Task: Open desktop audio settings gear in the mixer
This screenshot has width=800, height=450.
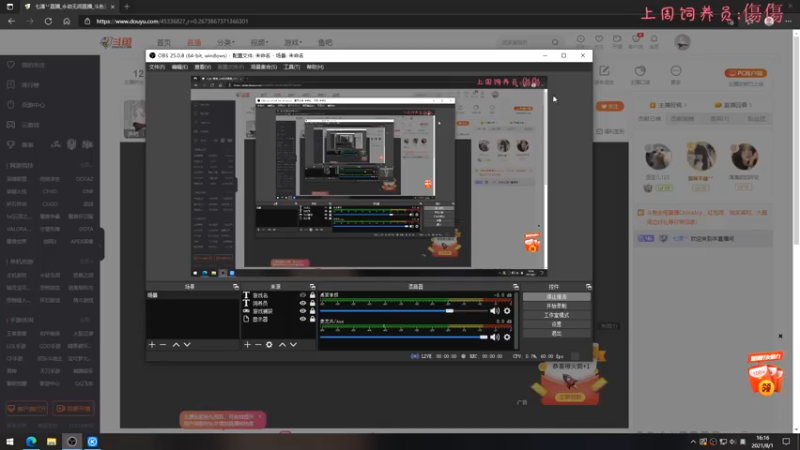Action: tap(507, 311)
